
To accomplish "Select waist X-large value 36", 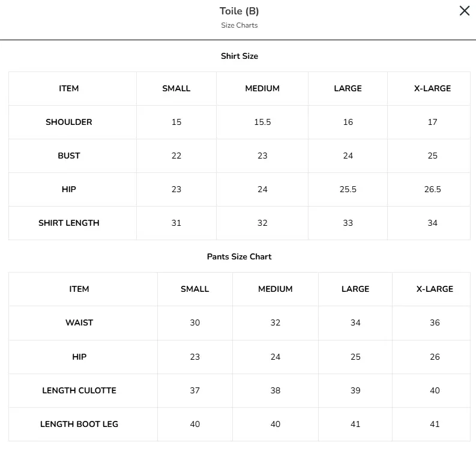I will pos(435,322).
